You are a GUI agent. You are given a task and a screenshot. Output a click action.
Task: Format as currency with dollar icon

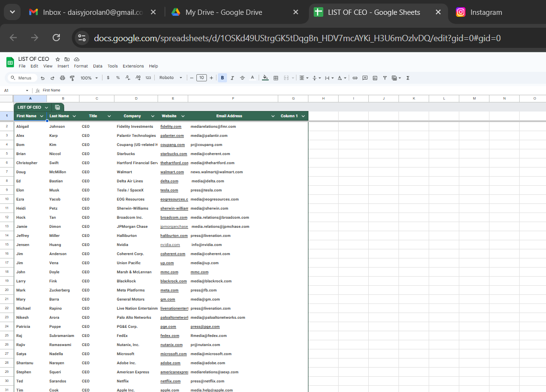point(108,78)
